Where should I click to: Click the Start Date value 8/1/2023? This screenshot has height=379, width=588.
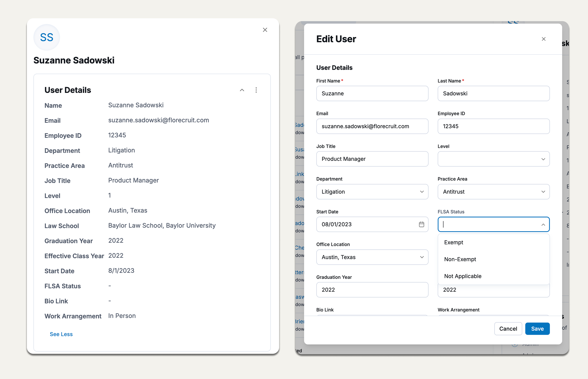tap(121, 271)
